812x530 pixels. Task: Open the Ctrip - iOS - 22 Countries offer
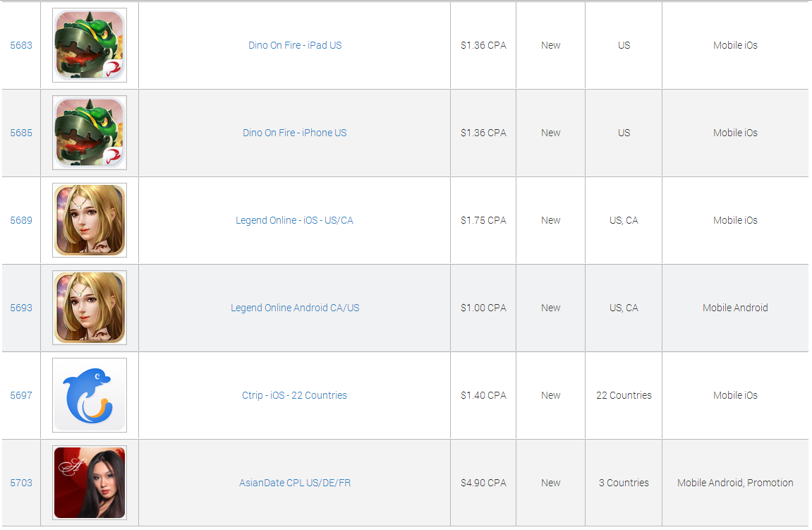[295, 395]
